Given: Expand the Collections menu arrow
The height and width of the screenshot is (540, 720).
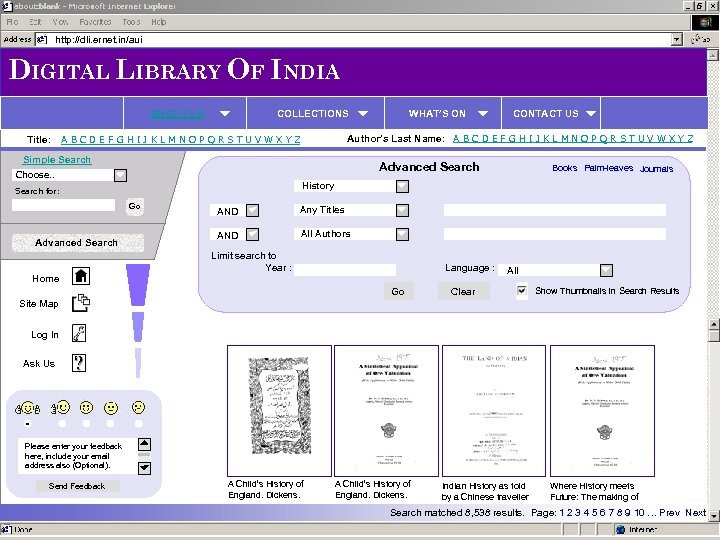Looking at the screenshot, I should (363, 113).
